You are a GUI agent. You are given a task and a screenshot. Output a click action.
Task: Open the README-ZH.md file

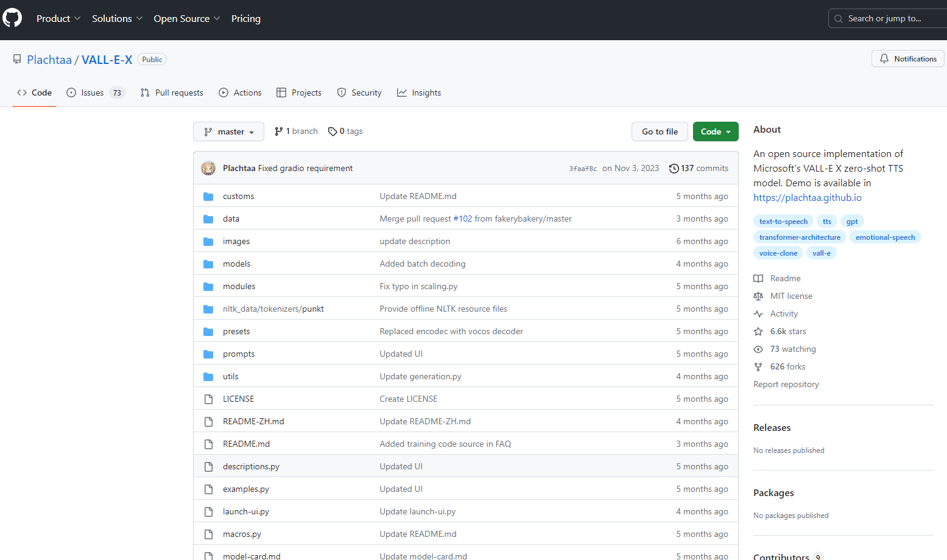[x=253, y=421]
